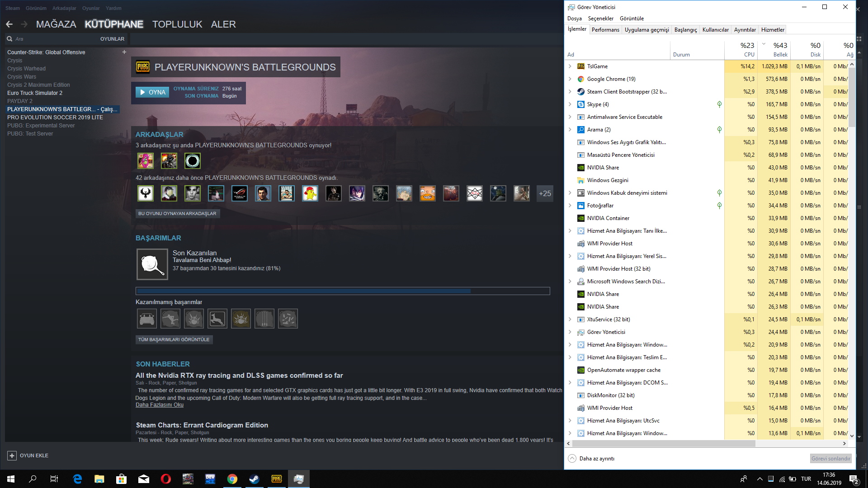Click the Steam Client Bootstrapper process icon
The height and width of the screenshot is (488, 868).
581,92
